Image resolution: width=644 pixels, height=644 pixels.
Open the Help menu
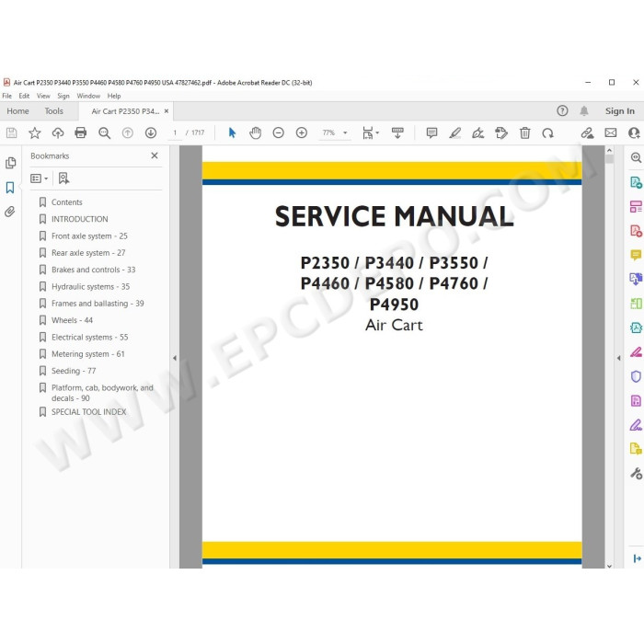coord(114,96)
